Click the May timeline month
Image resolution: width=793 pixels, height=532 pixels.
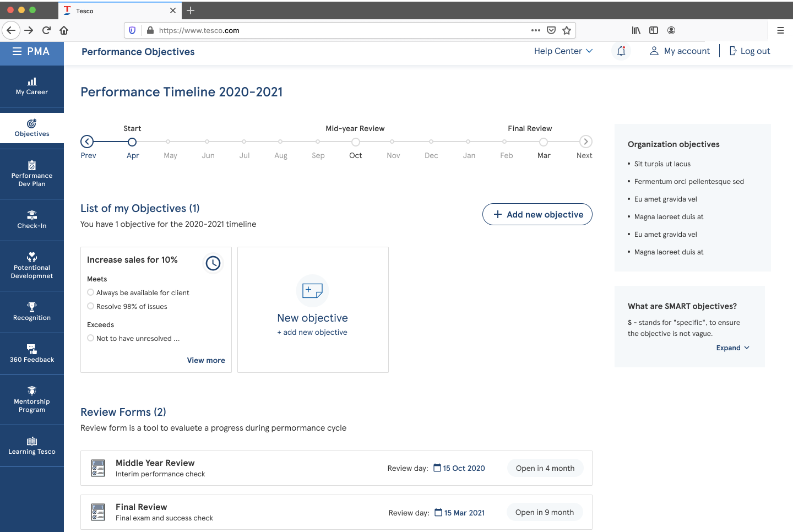(170, 155)
